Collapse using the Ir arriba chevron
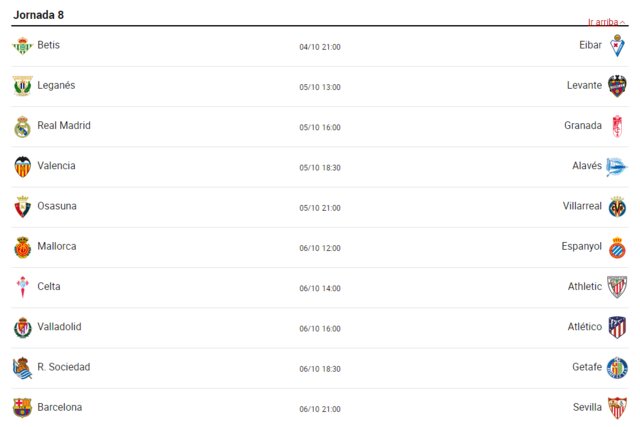 tap(622, 22)
